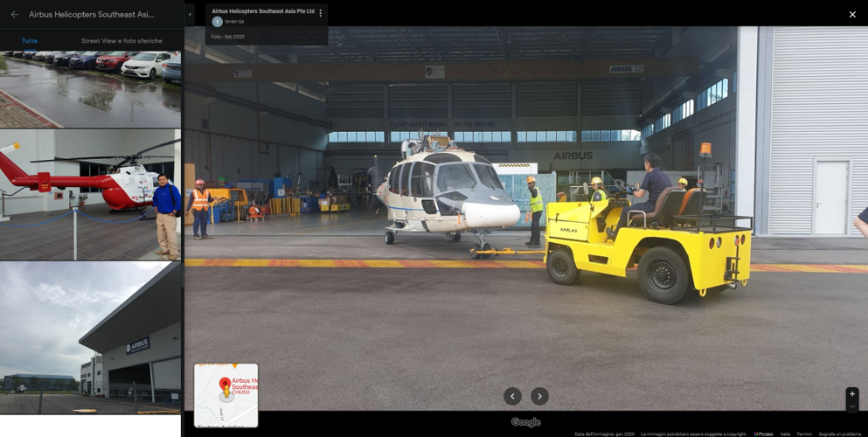The width and height of the screenshot is (868, 437).
Task: Show the next photo with right arrow
Action: click(x=539, y=396)
